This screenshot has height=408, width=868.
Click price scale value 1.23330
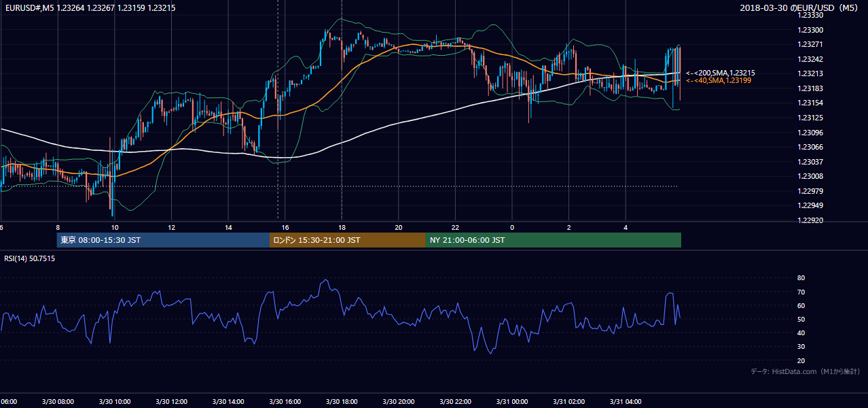pos(810,15)
